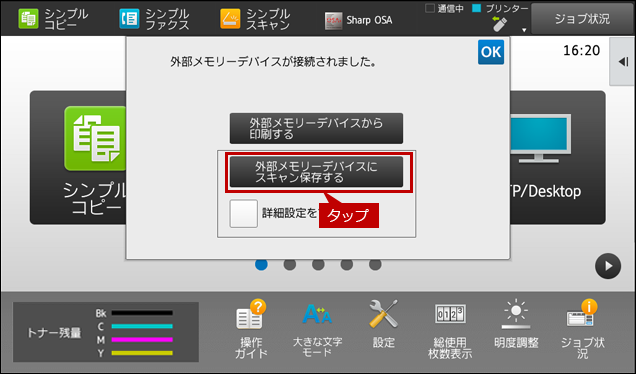Tap the black Bk toner bar
This screenshot has width=636, height=374.
point(142,313)
